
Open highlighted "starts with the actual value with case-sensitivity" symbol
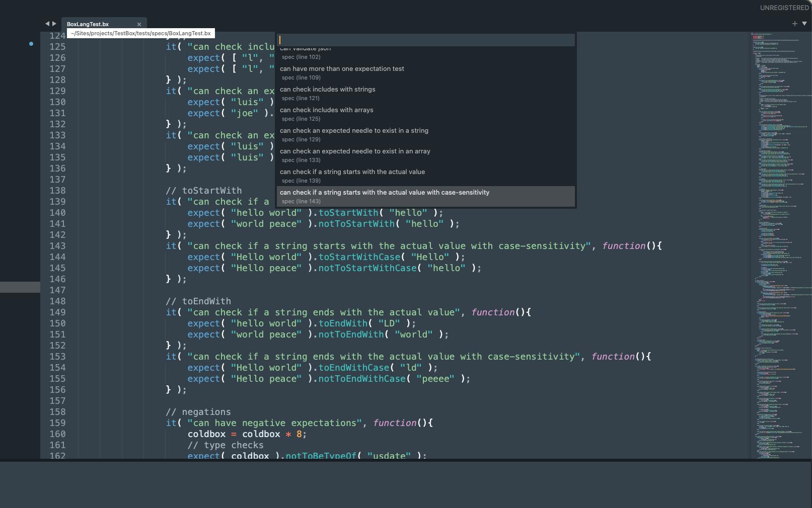click(426, 197)
